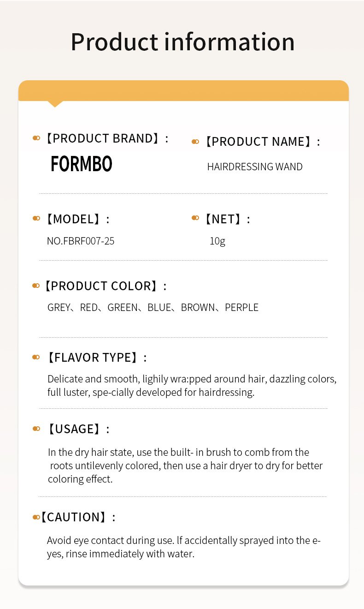
Task: Click the model number NO.FBRF007-25
Action: 81,241
